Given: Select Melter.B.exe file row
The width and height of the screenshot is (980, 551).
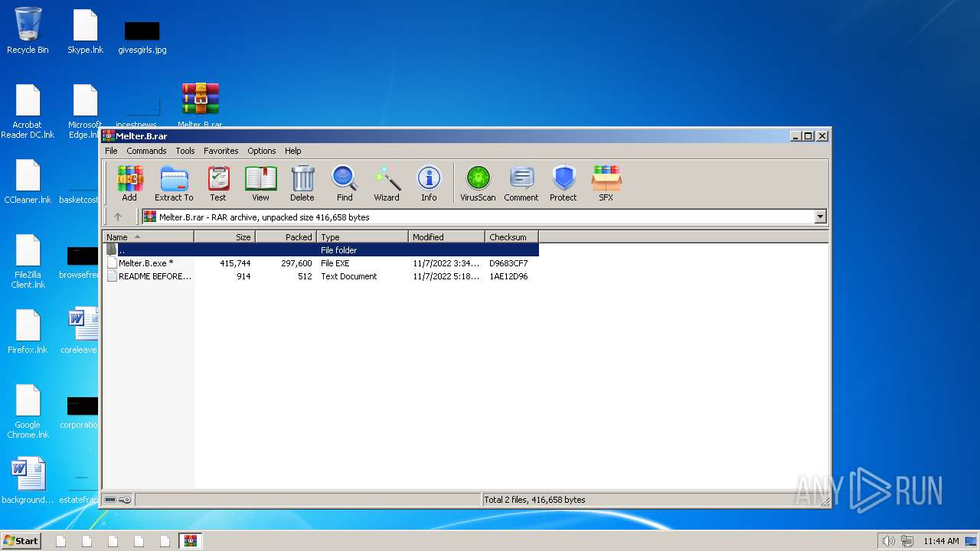Looking at the screenshot, I should tap(321, 263).
